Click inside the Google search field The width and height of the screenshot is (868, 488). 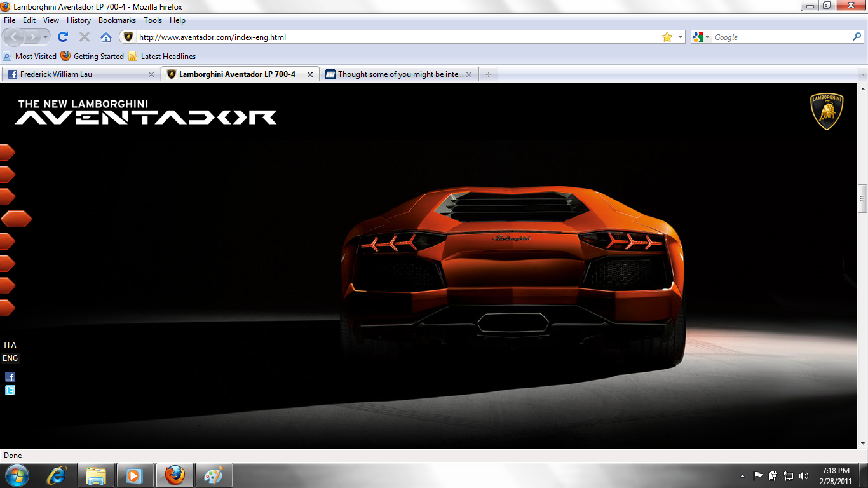(782, 37)
